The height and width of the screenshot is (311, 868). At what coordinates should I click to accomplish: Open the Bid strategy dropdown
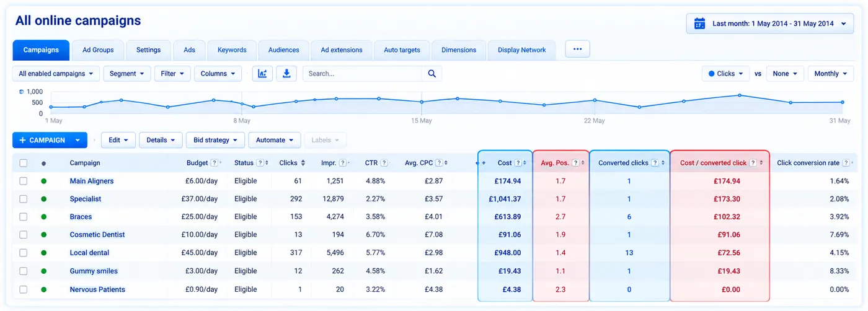215,140
